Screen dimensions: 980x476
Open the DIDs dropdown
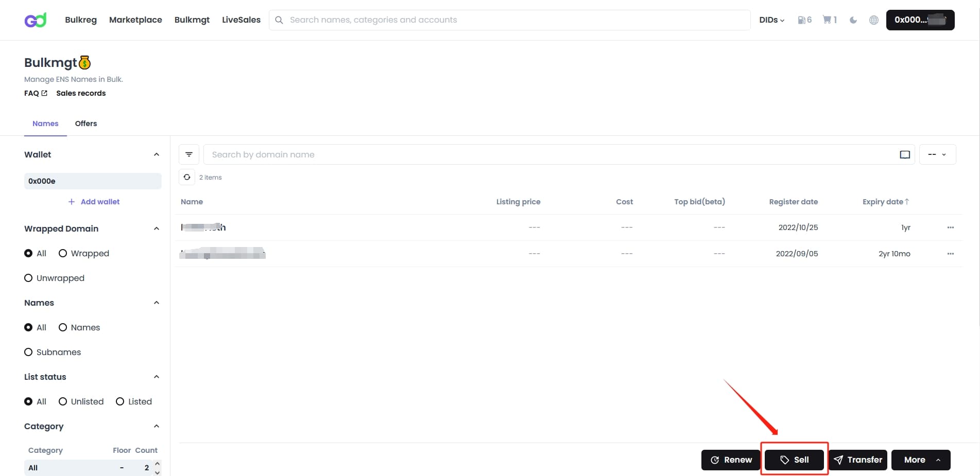coord(771,20)
